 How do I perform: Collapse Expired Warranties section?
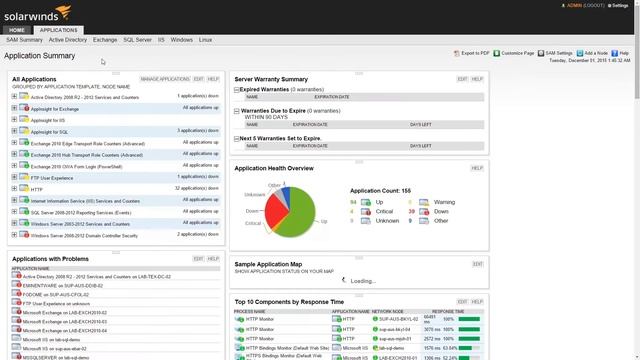click(237, 90)
